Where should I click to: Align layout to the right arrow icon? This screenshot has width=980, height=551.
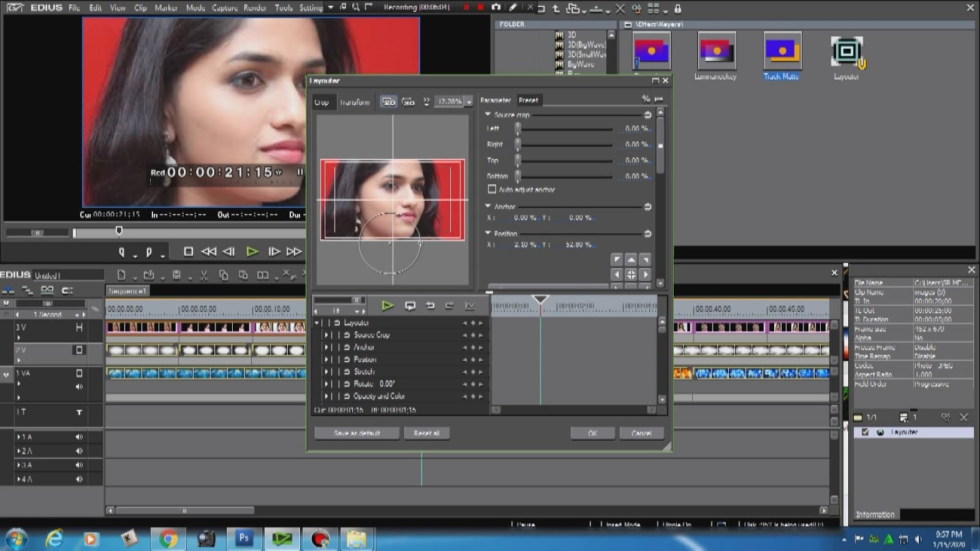[x=645, y=274]
